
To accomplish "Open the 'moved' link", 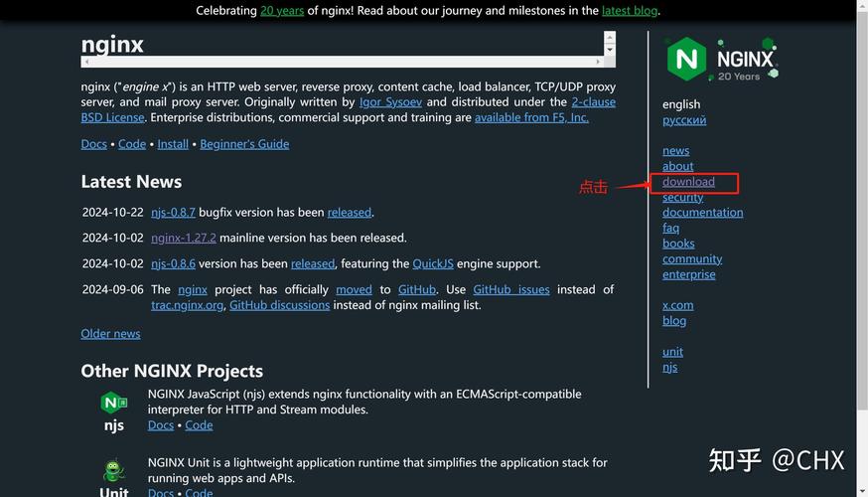I will [354, 290].
